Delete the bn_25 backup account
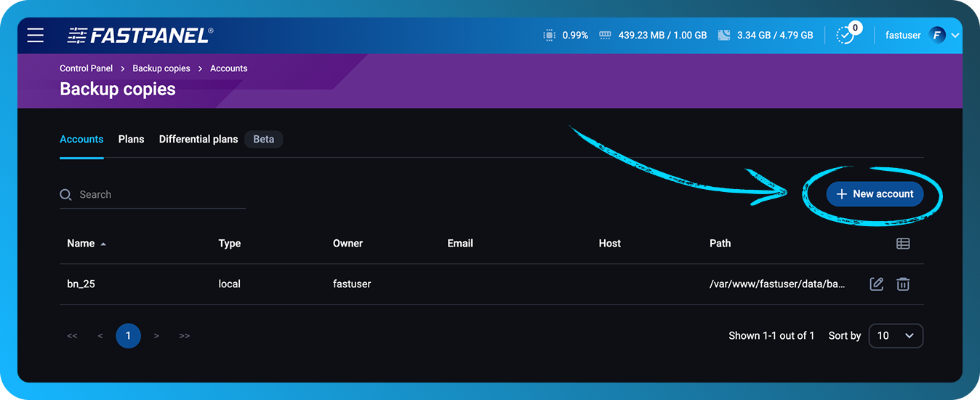The height and width of the screenshot is (400, 980). click(903, 284)
